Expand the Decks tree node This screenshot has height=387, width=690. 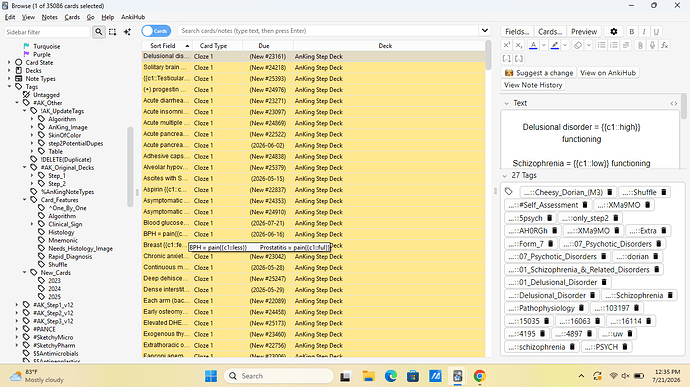coord(9,70)
